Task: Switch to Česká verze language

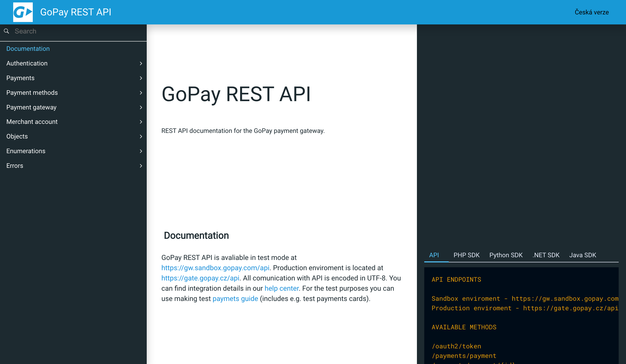Action: pos(592,12)
